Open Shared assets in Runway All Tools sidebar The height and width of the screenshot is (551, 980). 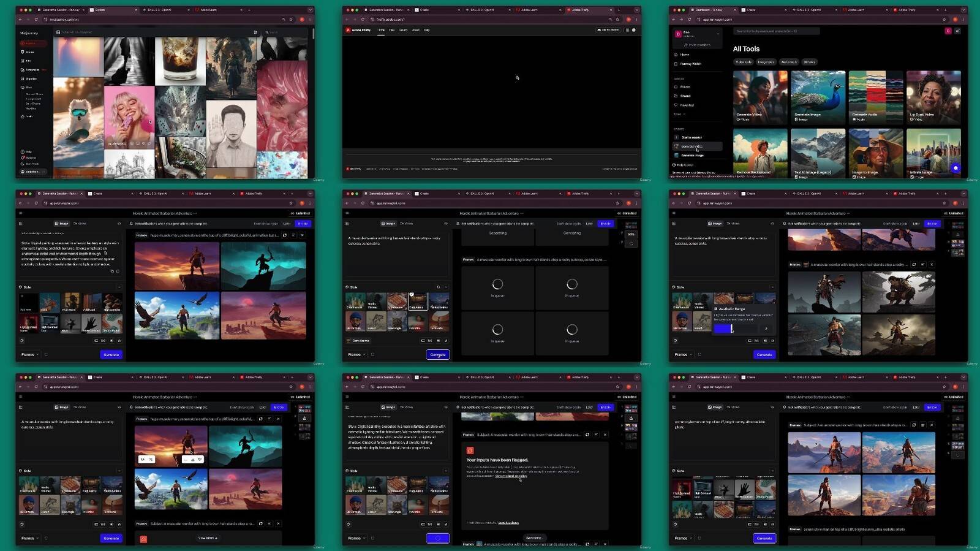[x=682, y=96]
